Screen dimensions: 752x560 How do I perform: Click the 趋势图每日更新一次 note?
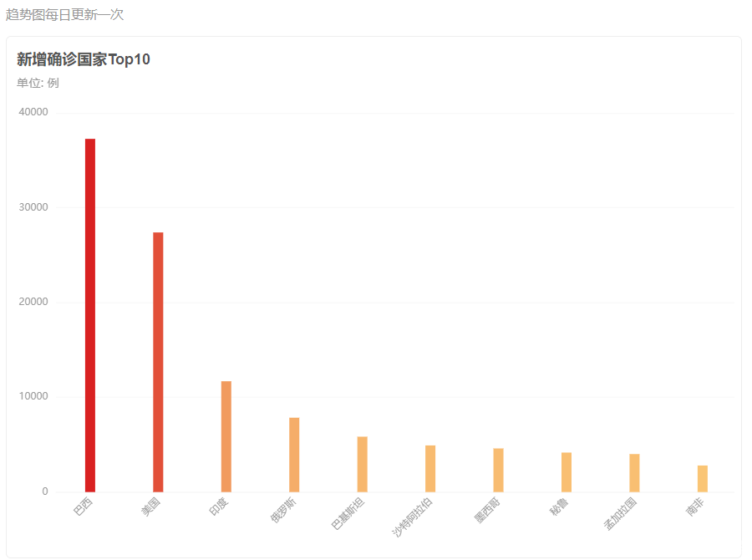65,15
